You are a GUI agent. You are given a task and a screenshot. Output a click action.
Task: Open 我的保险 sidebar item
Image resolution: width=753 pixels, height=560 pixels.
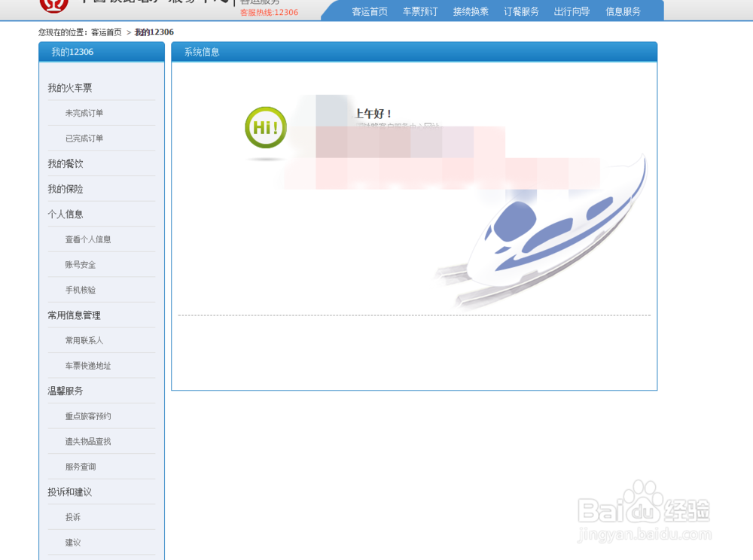66,189
